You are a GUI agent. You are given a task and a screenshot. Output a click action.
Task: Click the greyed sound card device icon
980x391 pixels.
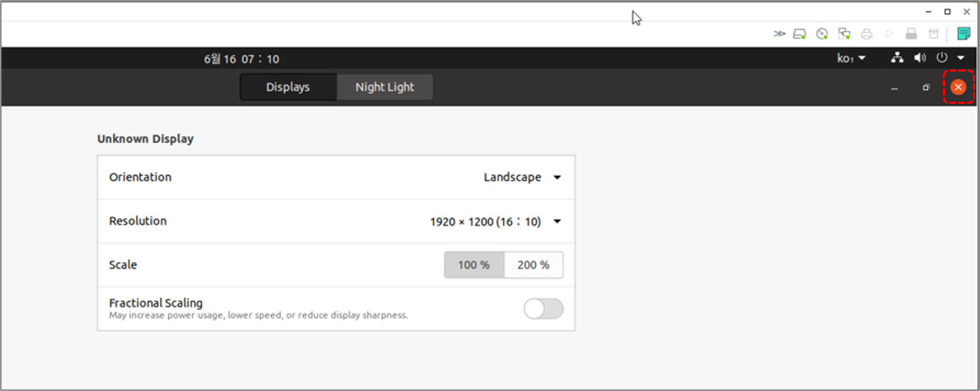889,34
